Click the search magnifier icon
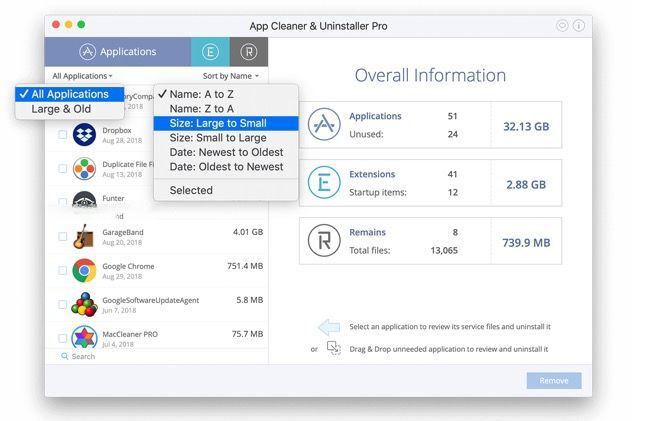 pyautogui.click(x=65, y=356)
